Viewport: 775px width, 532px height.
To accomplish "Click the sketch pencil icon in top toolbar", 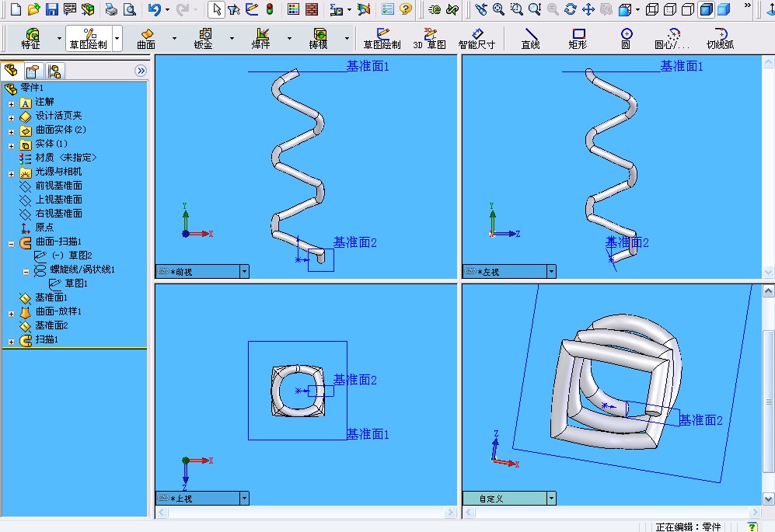I will click(252, 9).
